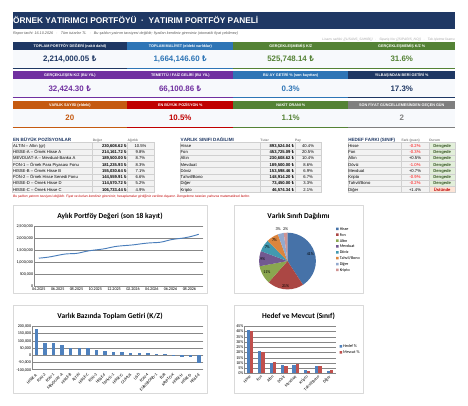Click the -1.0% difference in the Döviz row

415,164
